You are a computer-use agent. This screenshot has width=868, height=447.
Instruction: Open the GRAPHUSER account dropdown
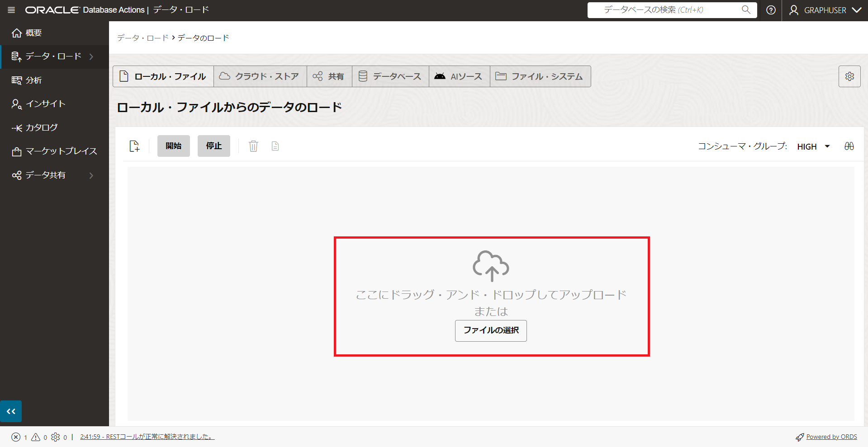point(824,10)
